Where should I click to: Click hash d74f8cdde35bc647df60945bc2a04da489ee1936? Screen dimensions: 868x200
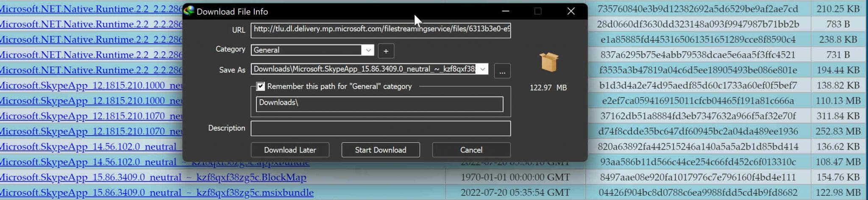[x=698, y=131]
